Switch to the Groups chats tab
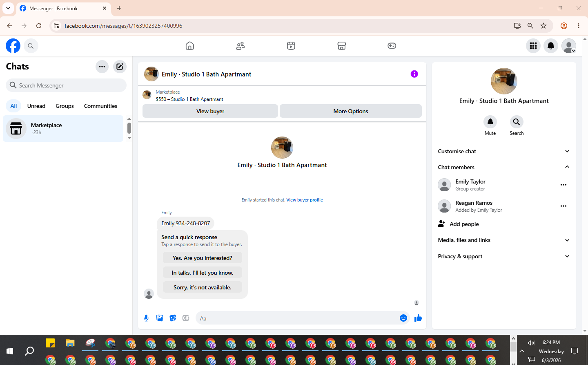The image size is (588, 365). point(65,106)
